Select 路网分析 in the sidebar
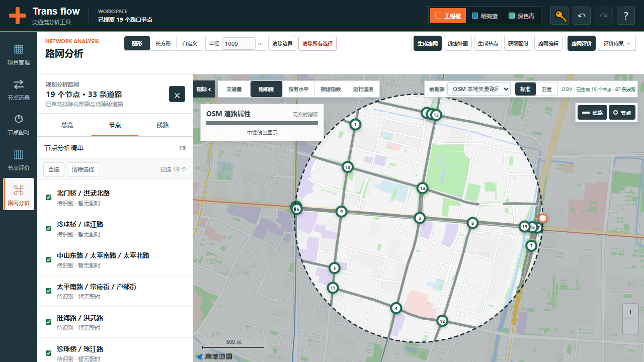Image resolution: width=644 pixels, height=362 pixels. coord(19,194)
